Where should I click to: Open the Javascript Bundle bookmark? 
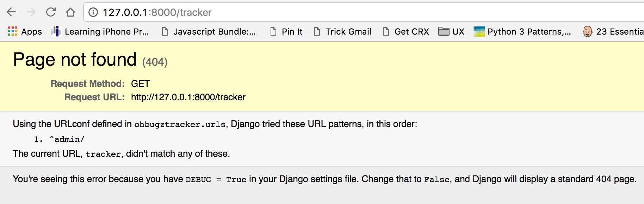click(x=215, y=31)
